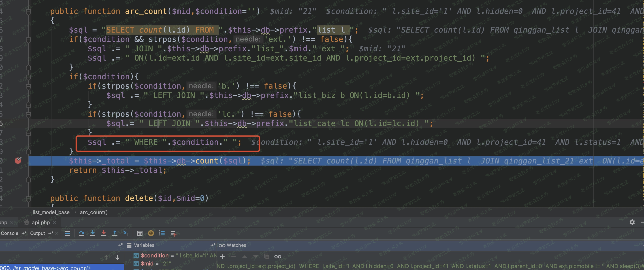Toggle sort values numbered list icon
Image resolution: width=644 pixels, height=270 pixels.
(162, 233)
